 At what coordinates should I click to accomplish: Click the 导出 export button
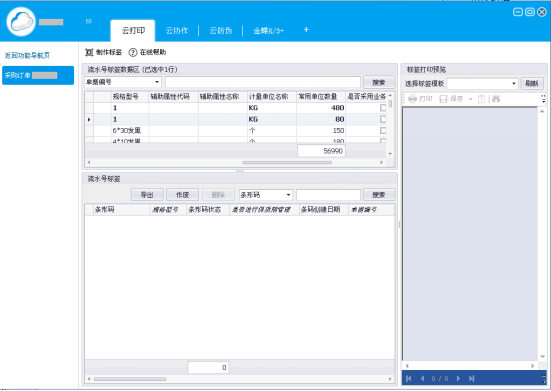(x=147, y=195)
